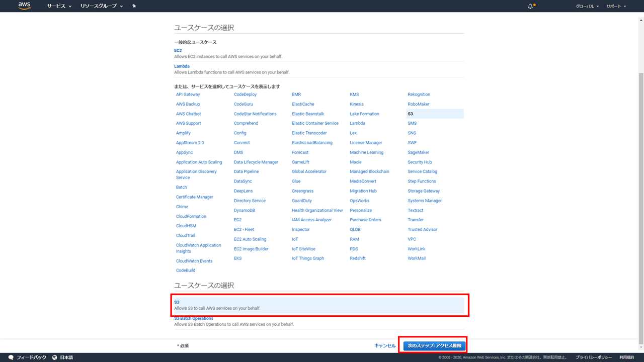The width and height of the screenshot is (644, 362).
Task: Click the AWS logo home icon
Action: click(x=24, y=6)
